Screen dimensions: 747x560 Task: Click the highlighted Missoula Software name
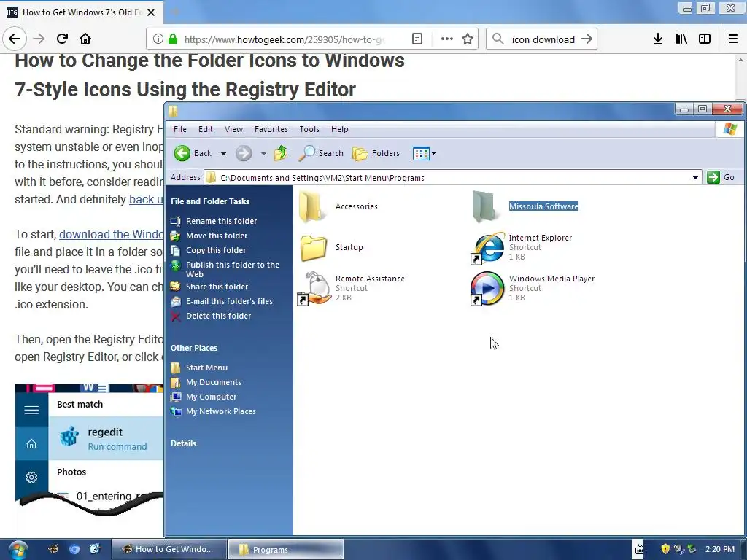pos(543,206)
